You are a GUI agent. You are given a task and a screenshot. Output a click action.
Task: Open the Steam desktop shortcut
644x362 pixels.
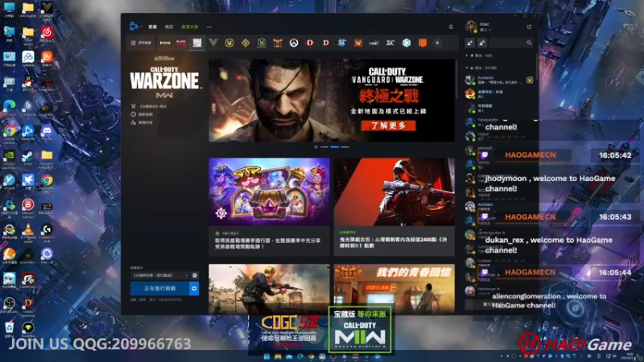(28, 158)
